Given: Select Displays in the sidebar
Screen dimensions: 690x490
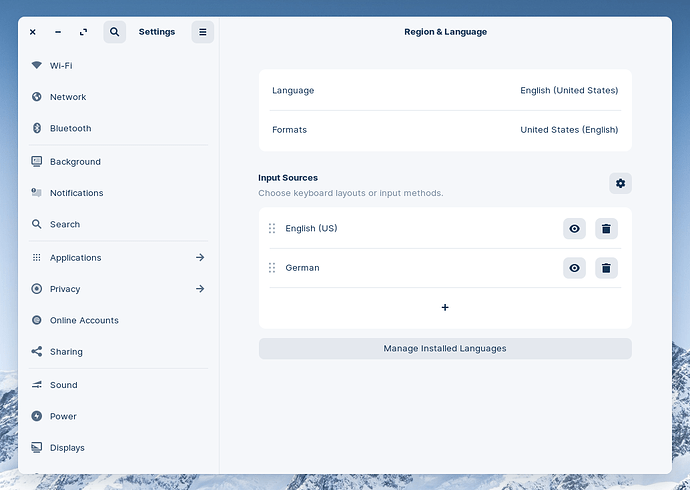Looking at the screenshot, I should tap(118, 447).
